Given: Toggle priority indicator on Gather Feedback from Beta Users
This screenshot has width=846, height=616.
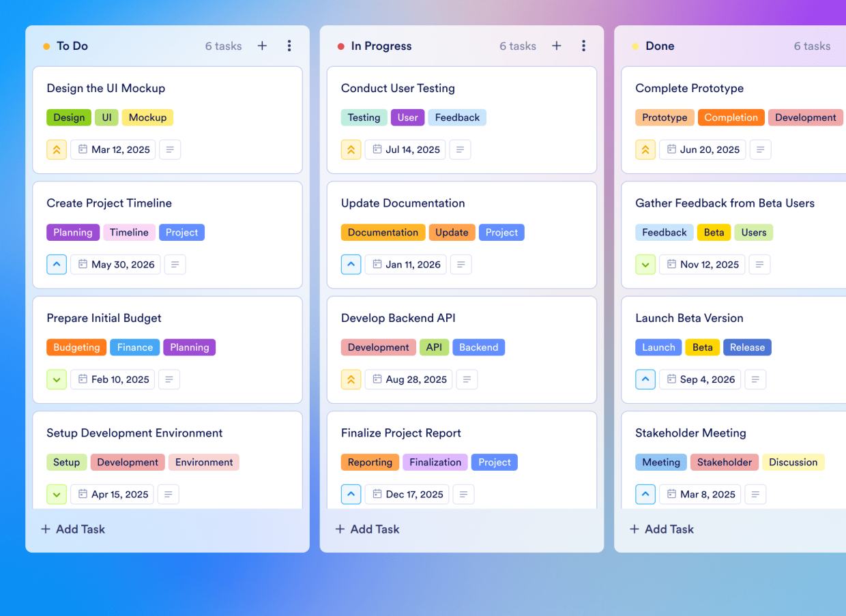Looking at the screenshot, I should point(645,264).
